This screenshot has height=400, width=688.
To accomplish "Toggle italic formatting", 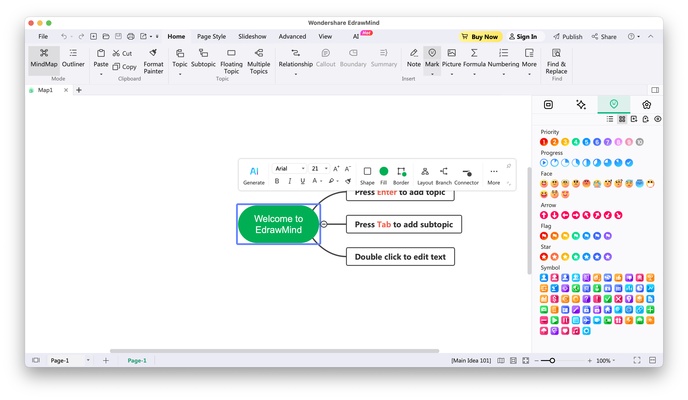I will tap(290, 181).
